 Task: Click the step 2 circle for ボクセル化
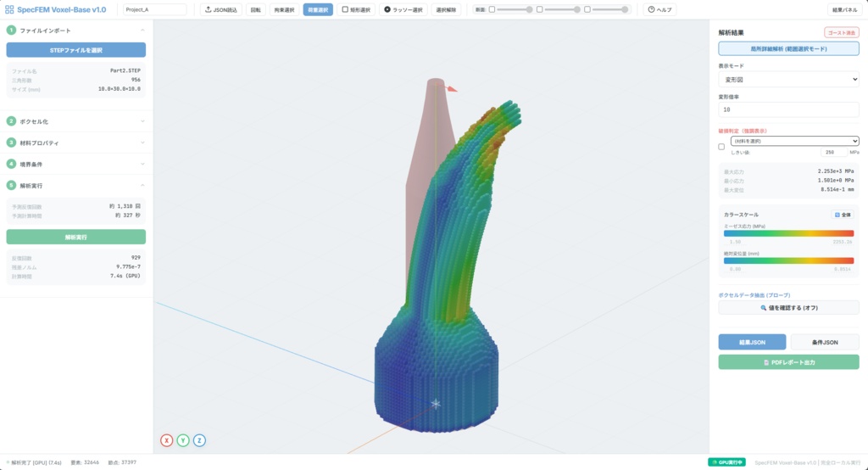pyautogui.click(x=11, y=120)
